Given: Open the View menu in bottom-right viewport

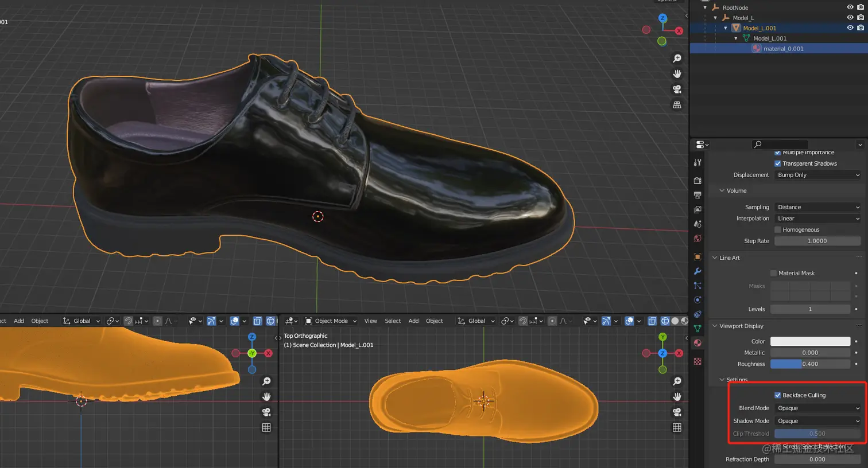Looking at the screenshot, I should [x=370, y=321].
